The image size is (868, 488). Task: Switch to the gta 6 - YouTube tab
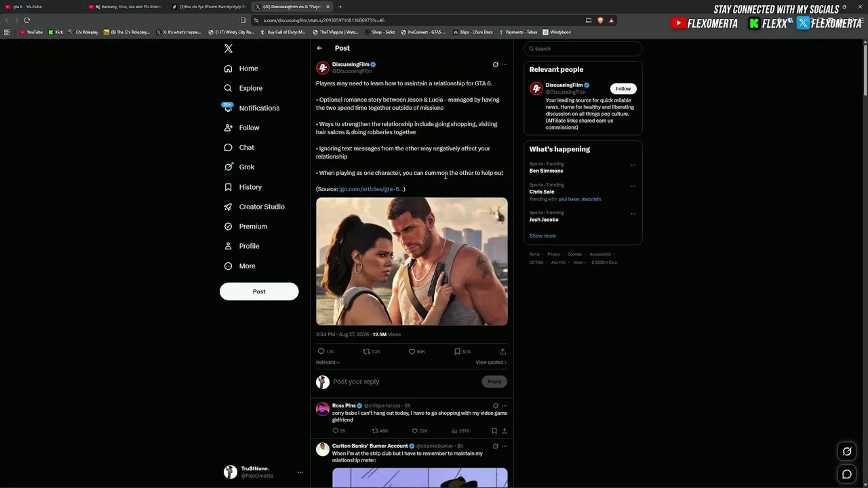click(41, 7)
